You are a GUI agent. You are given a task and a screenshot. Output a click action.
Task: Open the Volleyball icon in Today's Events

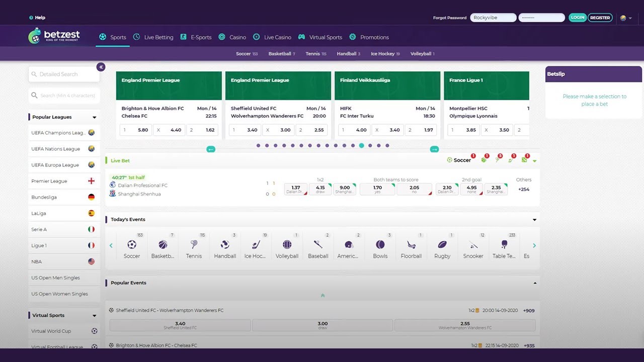tap(287, 245)
